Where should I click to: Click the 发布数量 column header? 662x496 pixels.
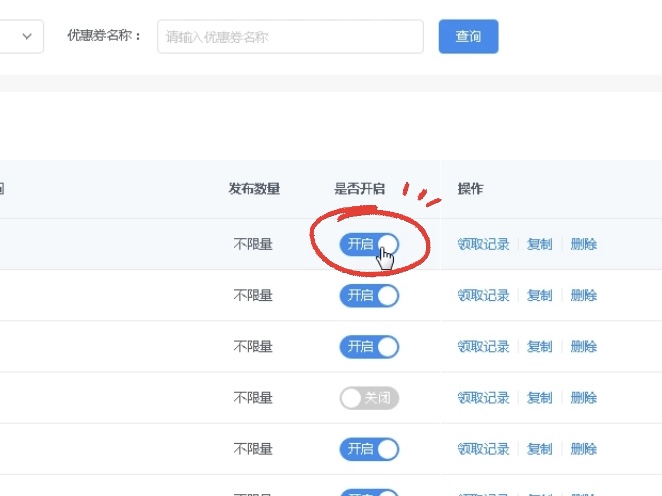click(x=254, y=189)
